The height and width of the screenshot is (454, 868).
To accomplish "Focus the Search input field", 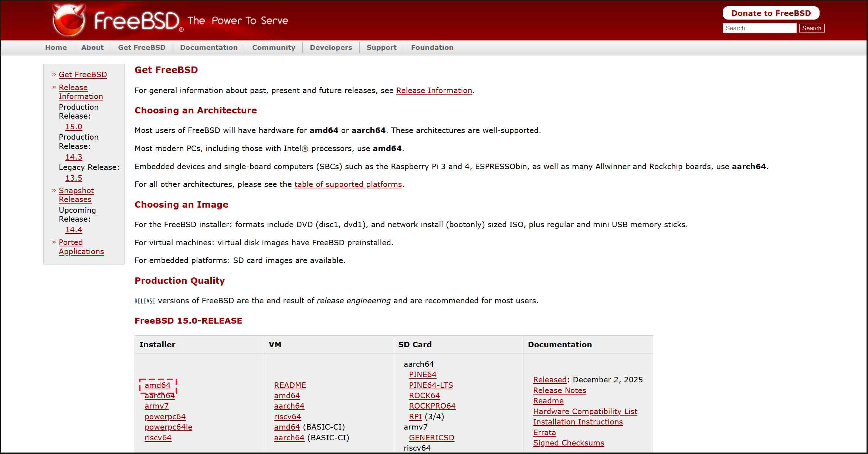I will click(x=759, y=28).
